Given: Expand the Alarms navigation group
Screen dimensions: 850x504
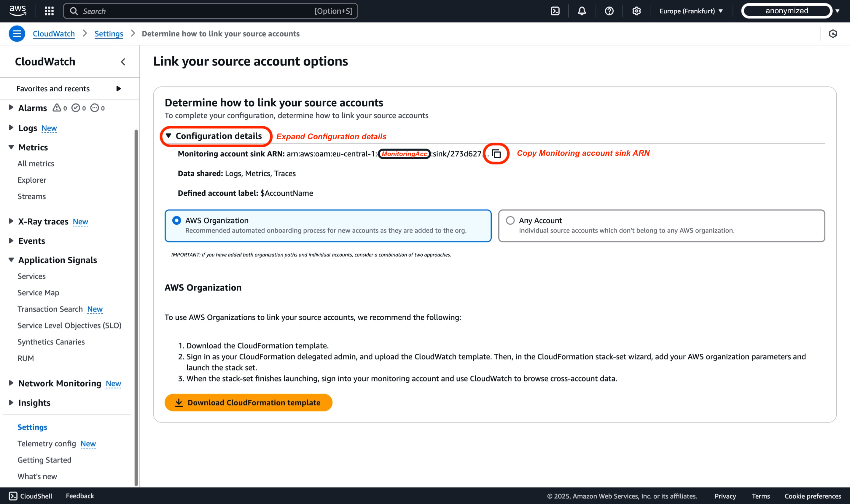Looking at the screenshot, I should pos(11,108).
